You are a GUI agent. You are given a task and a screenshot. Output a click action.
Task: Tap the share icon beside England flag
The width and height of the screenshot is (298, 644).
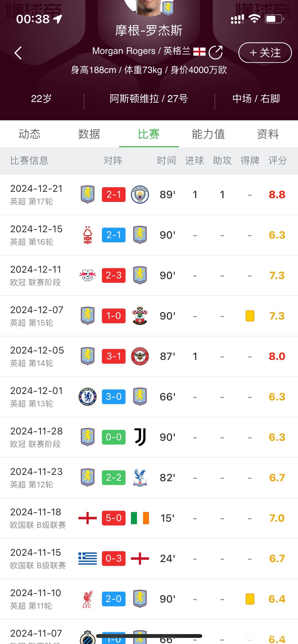pyautogui.click(x=215, y=52)
